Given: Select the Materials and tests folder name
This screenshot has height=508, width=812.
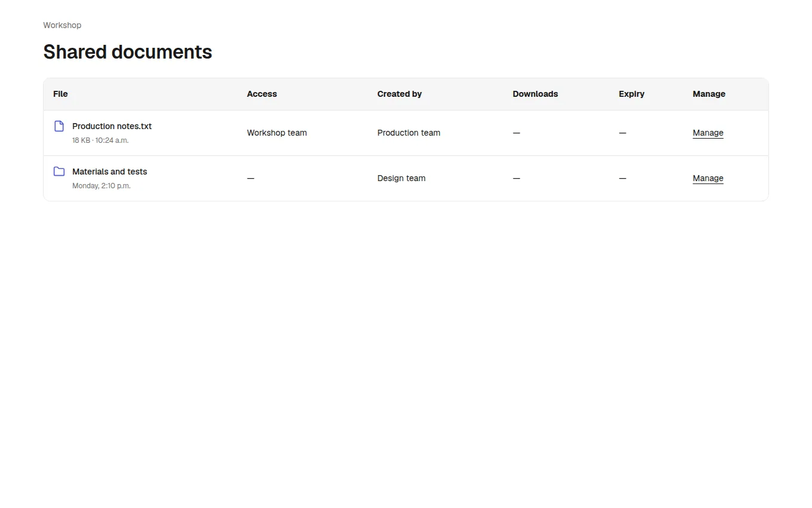Looking at the screenshot, I should (x=110, y=172).
